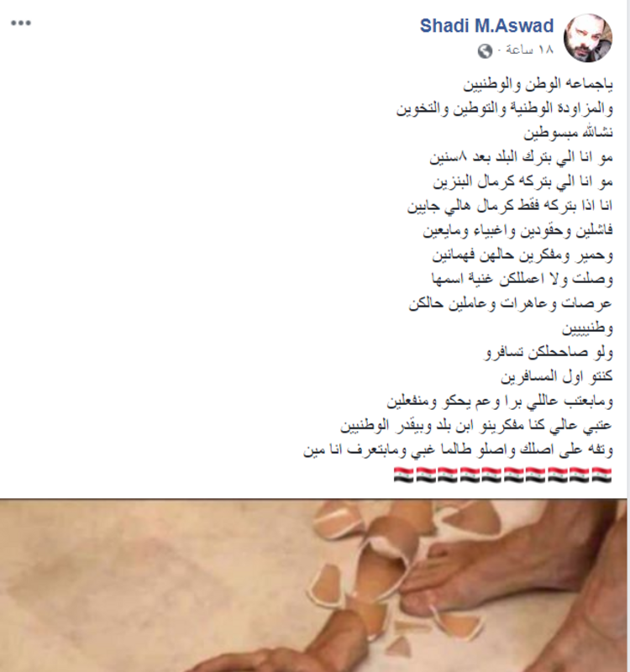The height and width of the screenshot is (672, 630).
Task: Click the first line ياجماعه الوطن والوطنيين
Action: 538,84
